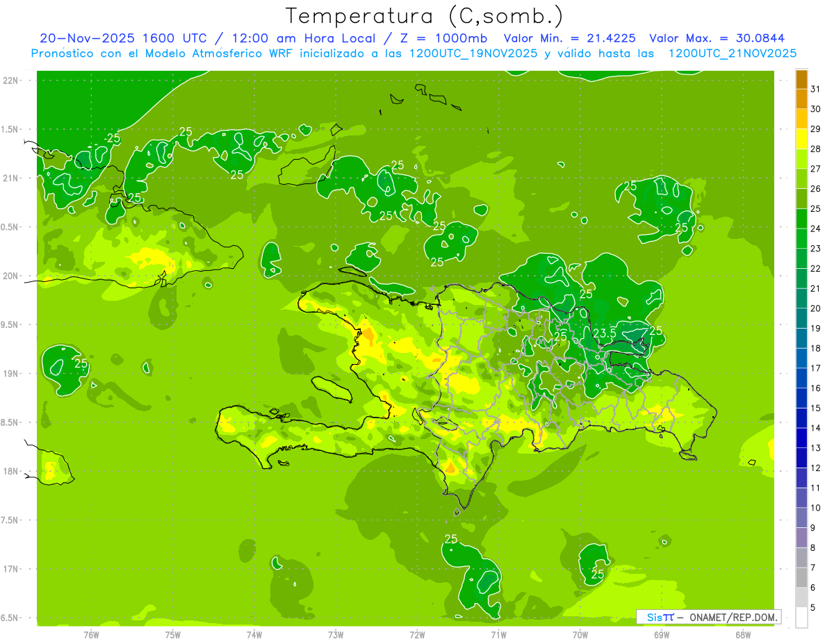Click the 8.5N latitude label
The height and width of the screenshot is (644, 834).
click(10, 422)
